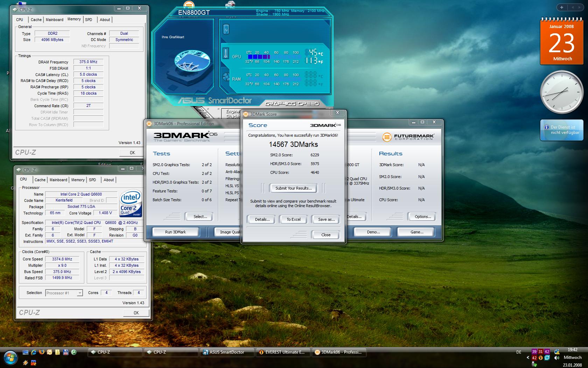
Task: Click OK in the lower CPU-Z window
Action: click(136, 313)
